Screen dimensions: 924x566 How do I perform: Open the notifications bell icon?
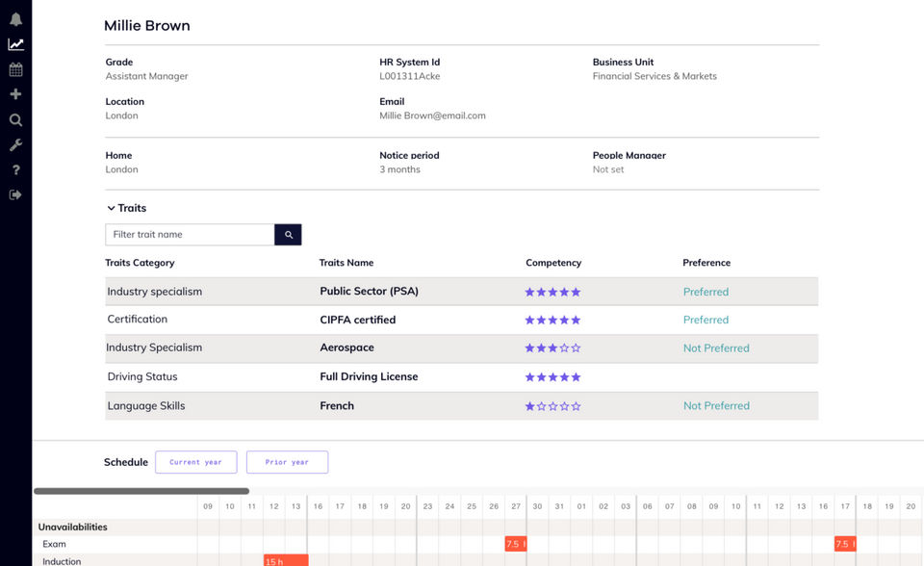tap(15, 19)
